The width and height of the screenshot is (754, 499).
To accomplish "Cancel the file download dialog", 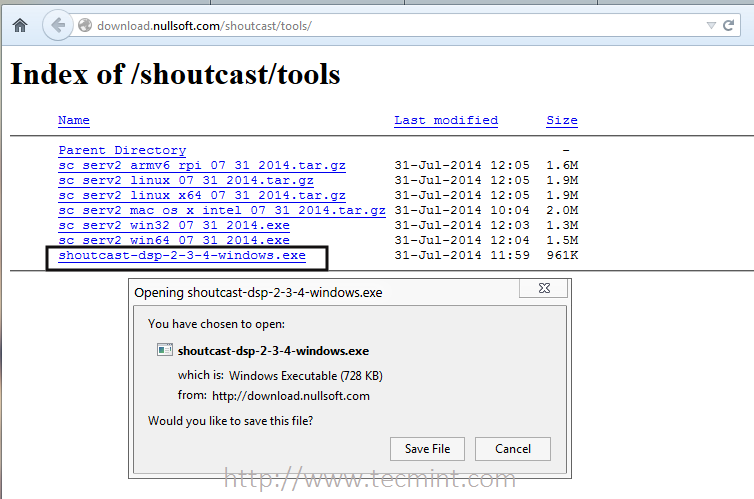I will coord(513,449).
